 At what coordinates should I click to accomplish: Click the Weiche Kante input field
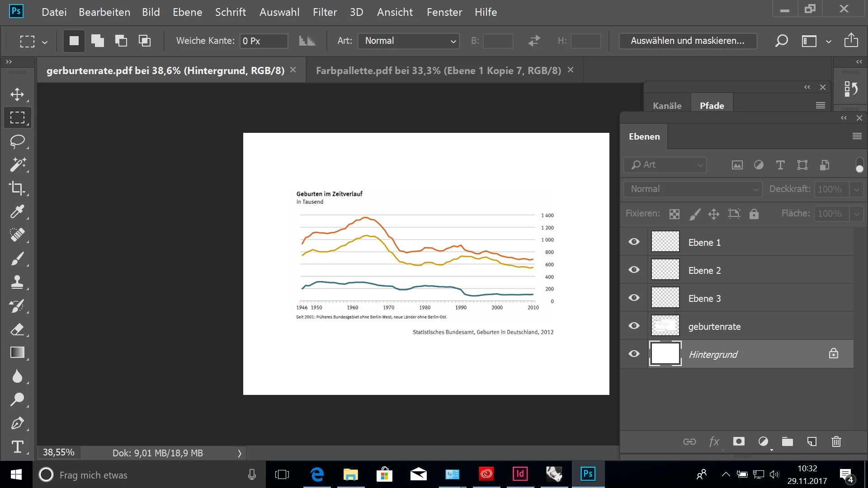(x=264, y=41)
